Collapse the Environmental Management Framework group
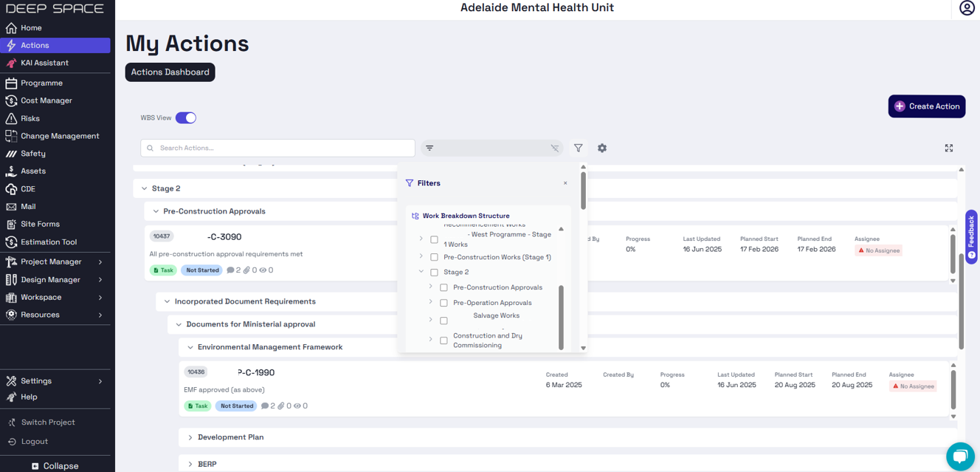This screenshot has height=472, width=980. coord(190,347)
